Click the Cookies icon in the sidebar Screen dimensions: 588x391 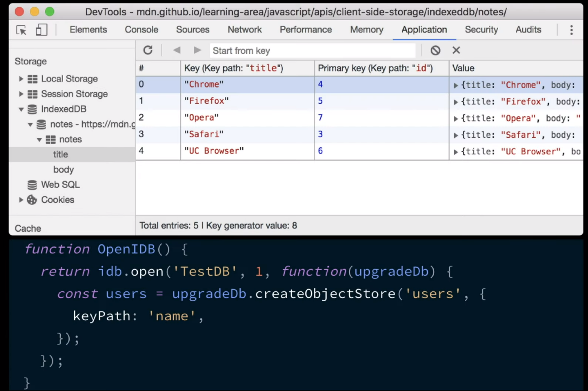pyautogui.click(x=32, y=200)
